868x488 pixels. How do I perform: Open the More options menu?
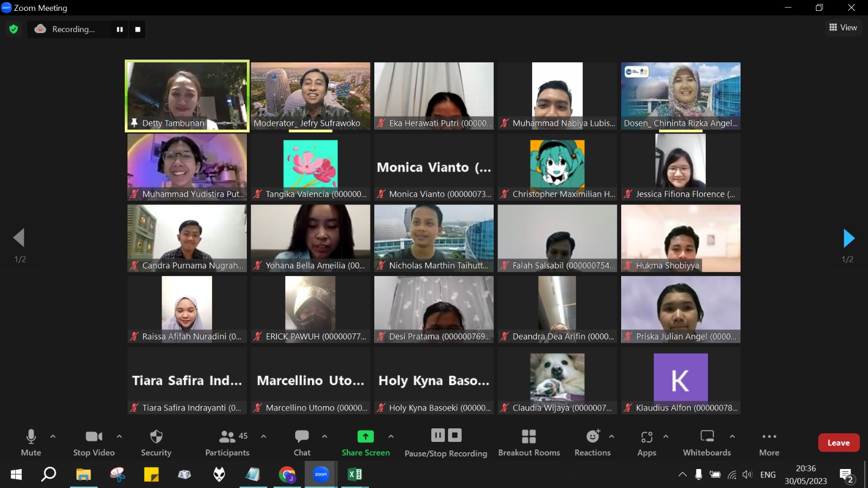[769, 442]
